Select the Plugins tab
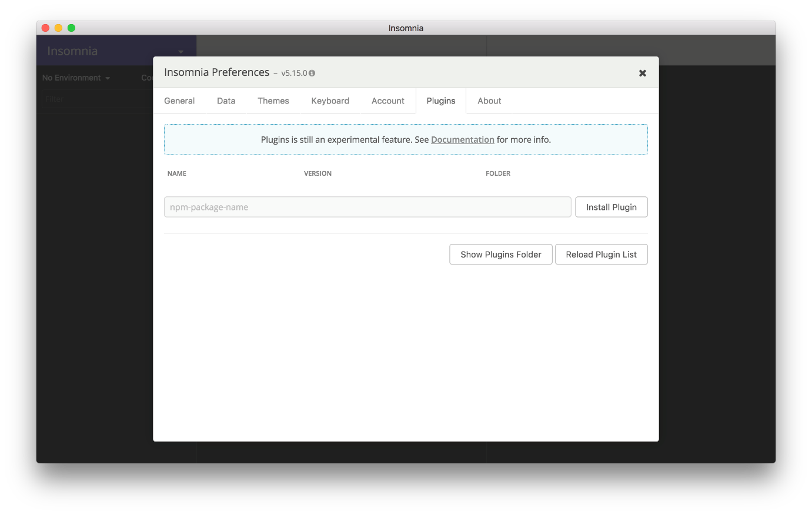 click(x=441, y=101)
